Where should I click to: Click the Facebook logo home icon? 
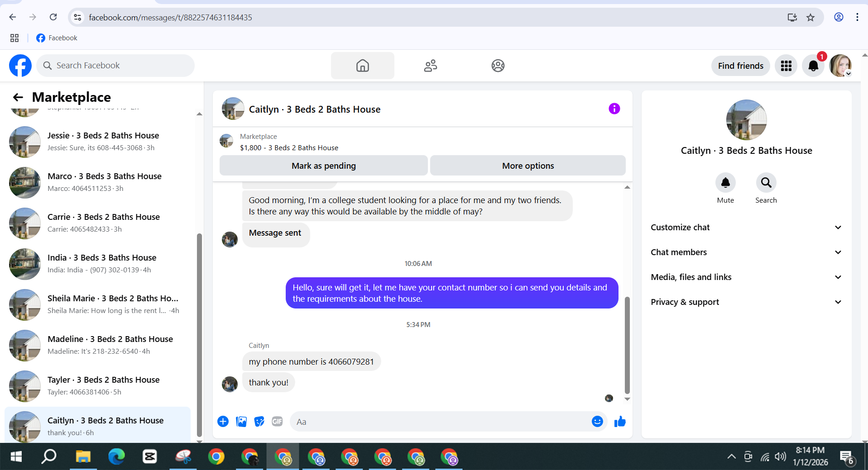click(20, 66)
